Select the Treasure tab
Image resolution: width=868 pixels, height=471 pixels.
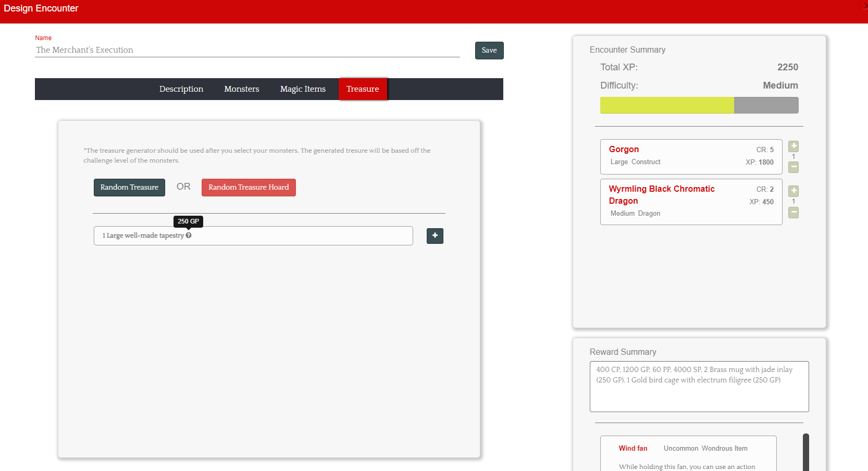pos(363,89)
